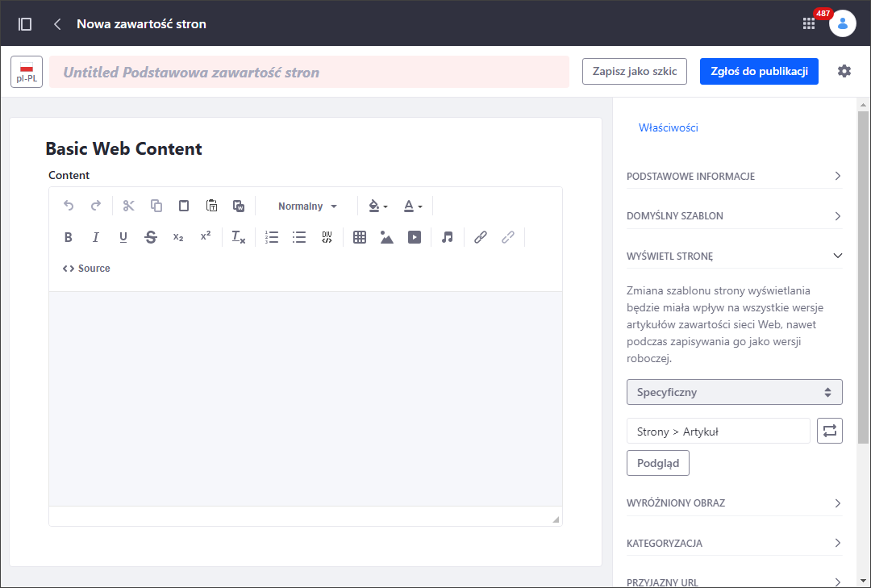Viewport: 871px width, 588px height.
Task: Click the remove format icon
Action: click(238, 237)
